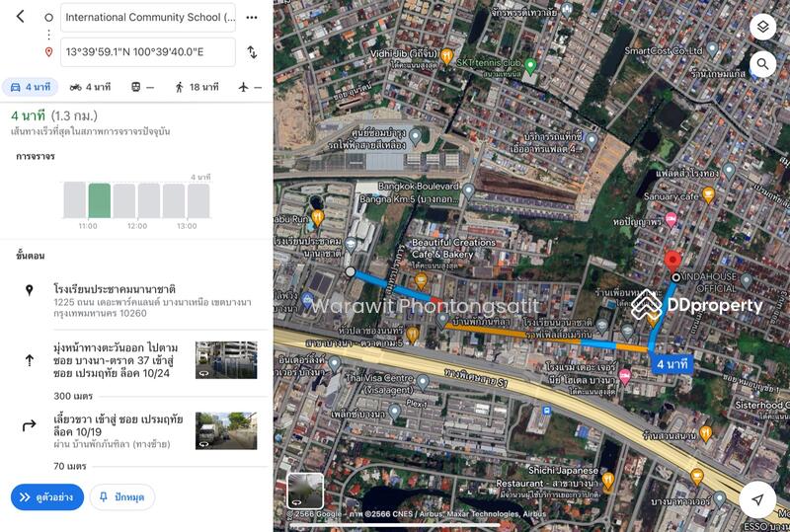Select the starting point โรงเรียนประชาคมนานาชาติ in steps
Image resolution: width=790 pixels, height=532 pixels.
coord(115,289)
